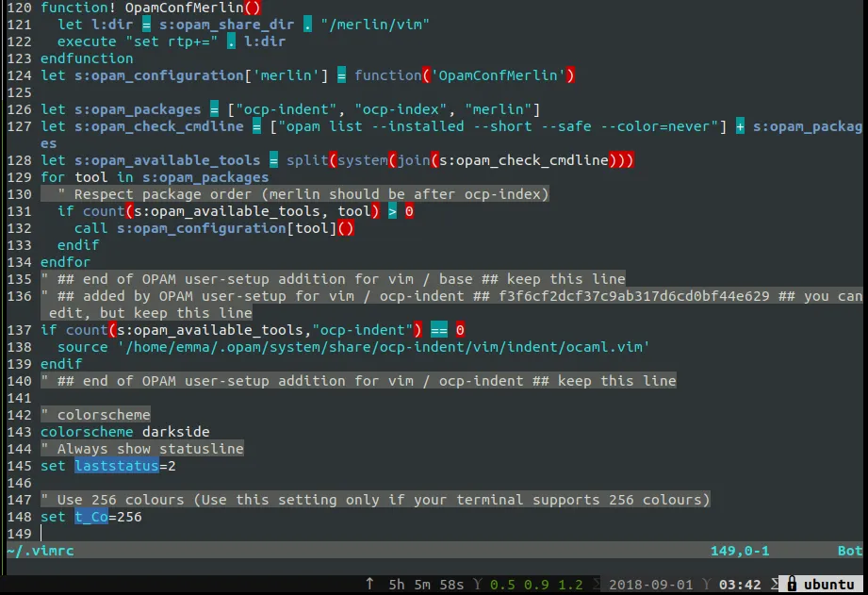Click the padlock icon beside ubuntu
This screenshot has height=595, width=868.
793,584
